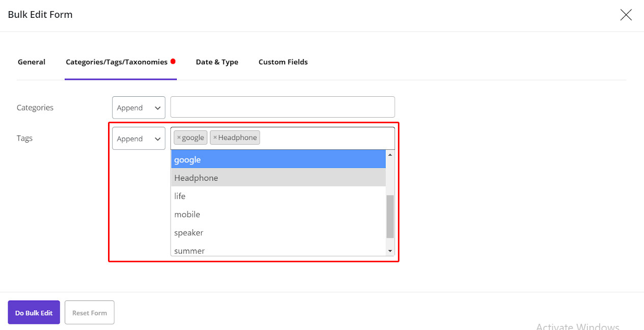Close the Bulk Edit Form dialog
The height and width of the screenshot is (330, 644).
pyautogui.click(x=626, y=15)
